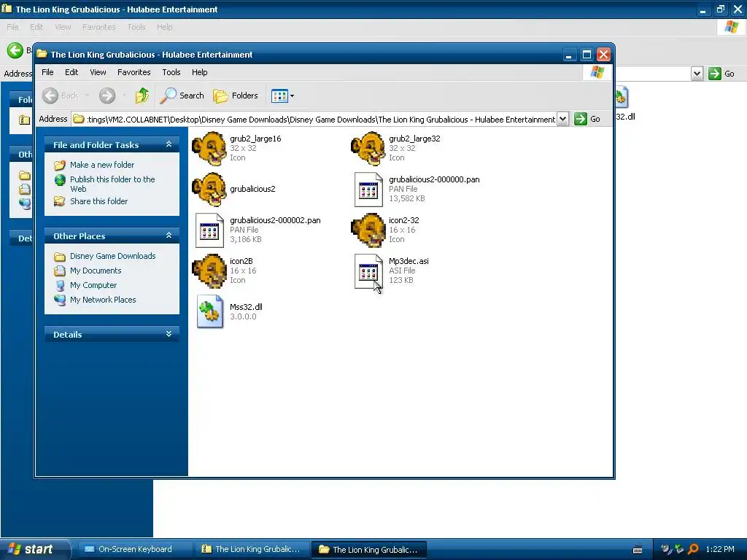Click Go button in the back window

721,74
